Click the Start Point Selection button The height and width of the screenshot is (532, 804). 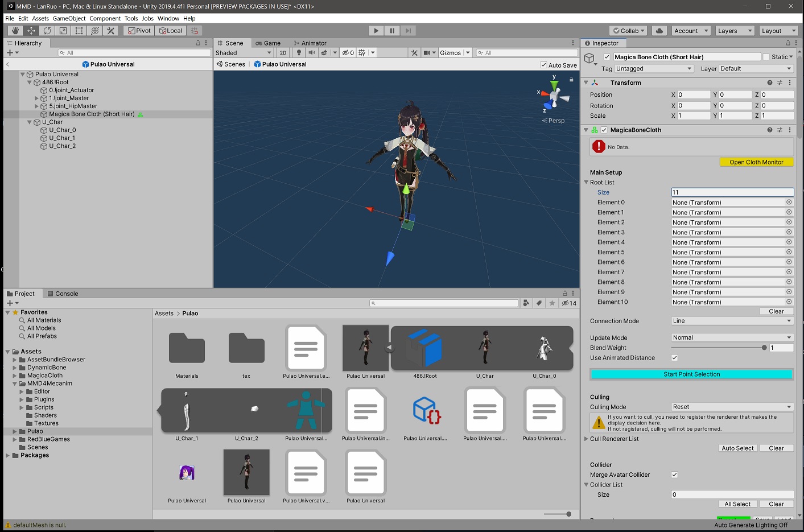coord(691,374)
